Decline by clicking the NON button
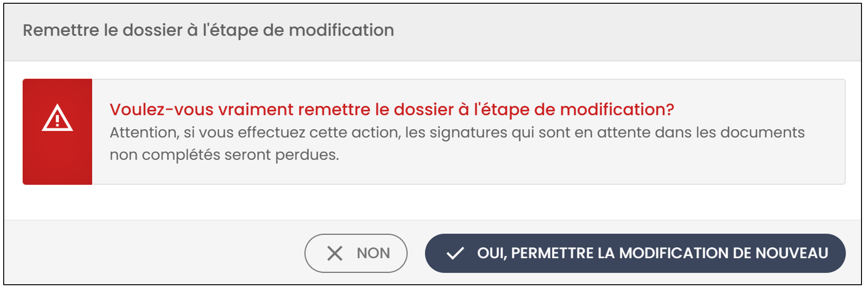Viewport: 868px width, 288px height. point(356,253)
